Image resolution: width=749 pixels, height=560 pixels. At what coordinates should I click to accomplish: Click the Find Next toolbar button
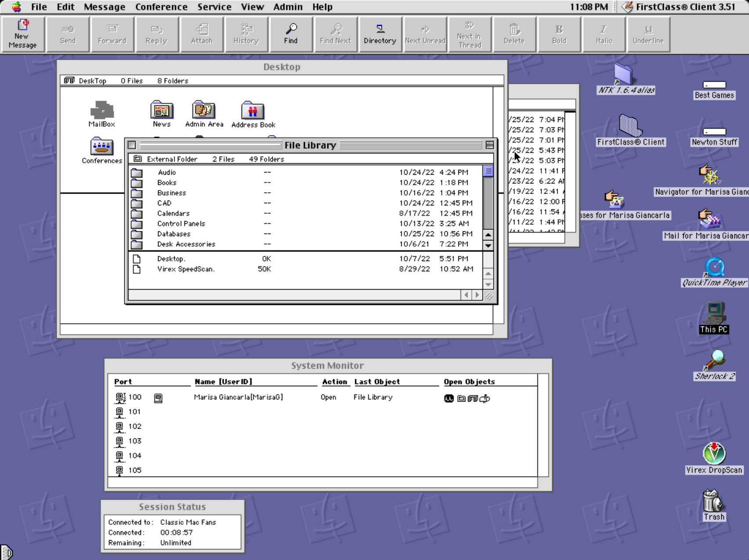click(335, 34)
